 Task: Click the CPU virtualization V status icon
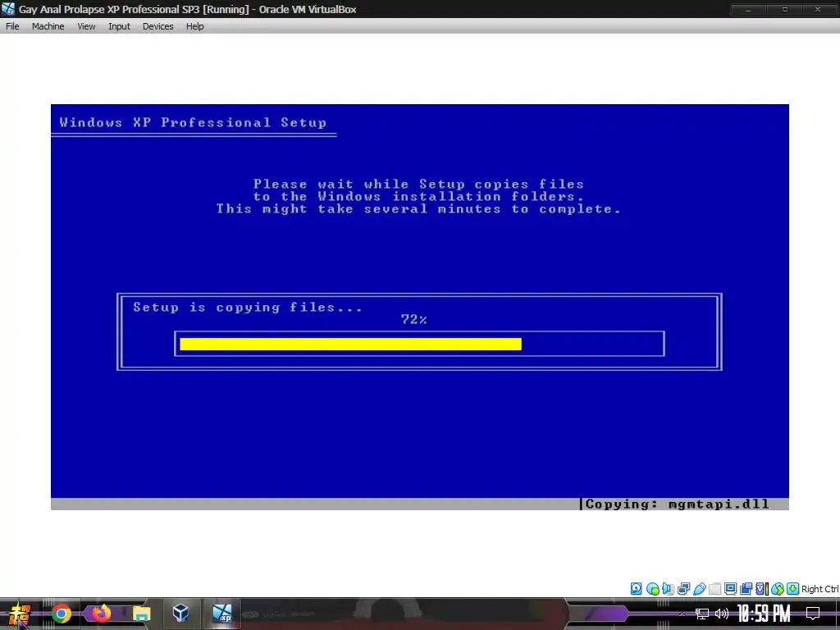pyautogui.click(x=761, y=589)
